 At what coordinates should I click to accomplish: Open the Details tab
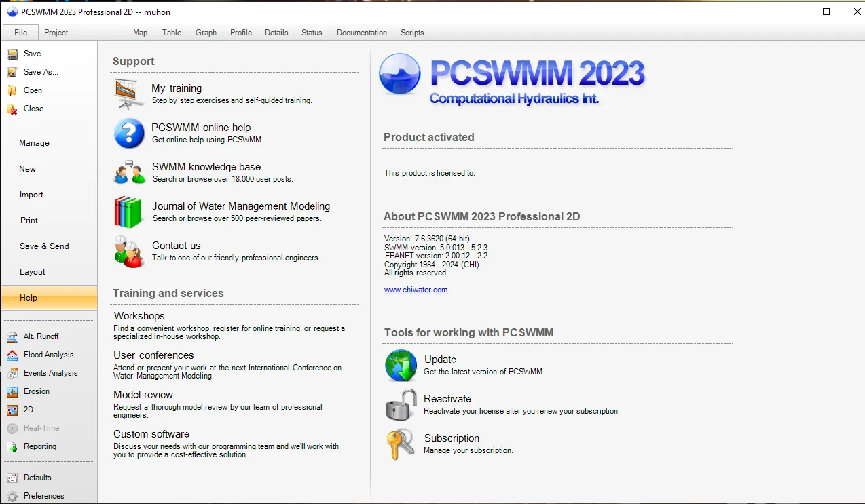[276, 33]
